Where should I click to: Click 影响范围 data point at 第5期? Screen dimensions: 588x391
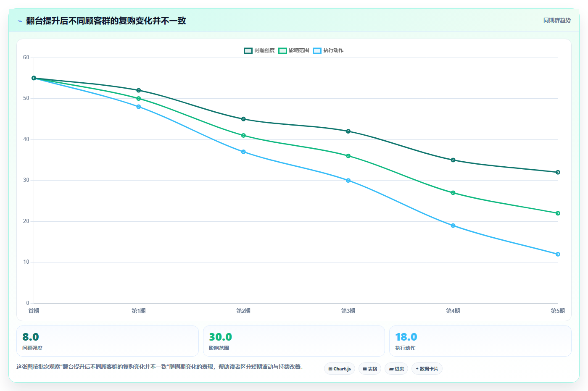pyautogui.click(x=558, y=213)
